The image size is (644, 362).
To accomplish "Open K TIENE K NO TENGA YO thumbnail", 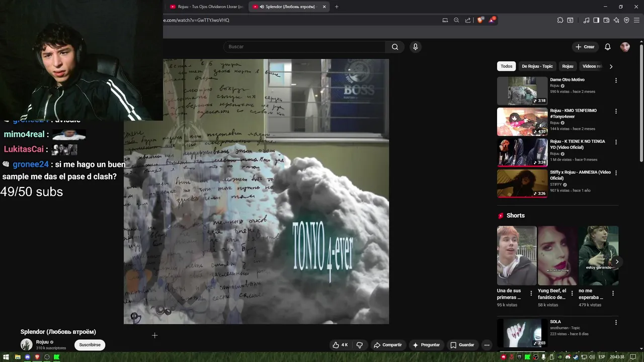I will (x=522, y=152).
